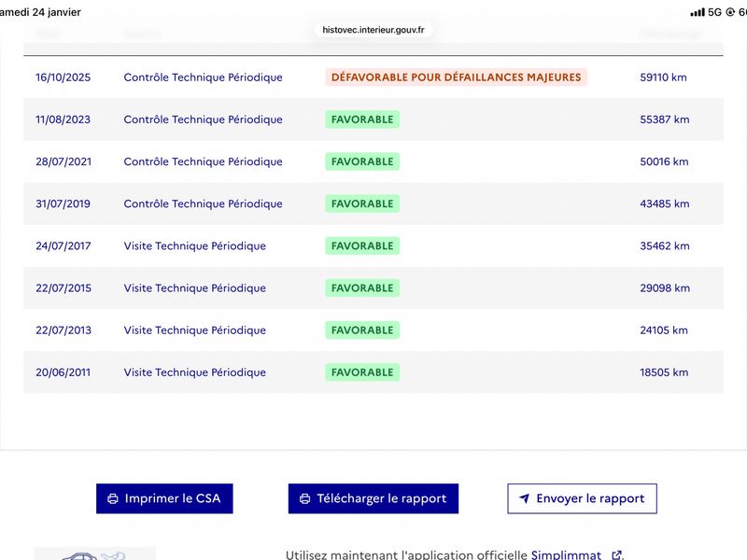Click Contrôle Technique Périodique in the 31/07/2019 row
This screenshot has width=747, height=560.
pyautogui.click(x=203, y=203)
